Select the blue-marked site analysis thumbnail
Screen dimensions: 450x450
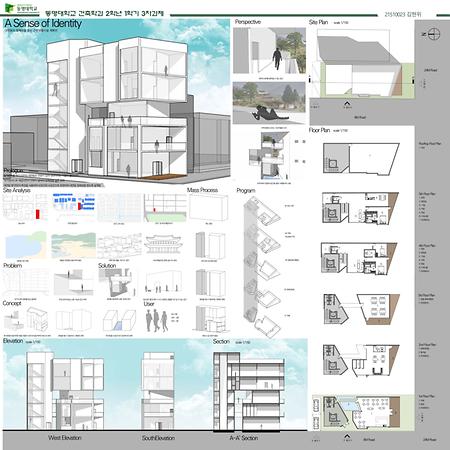tap(74, 207)
